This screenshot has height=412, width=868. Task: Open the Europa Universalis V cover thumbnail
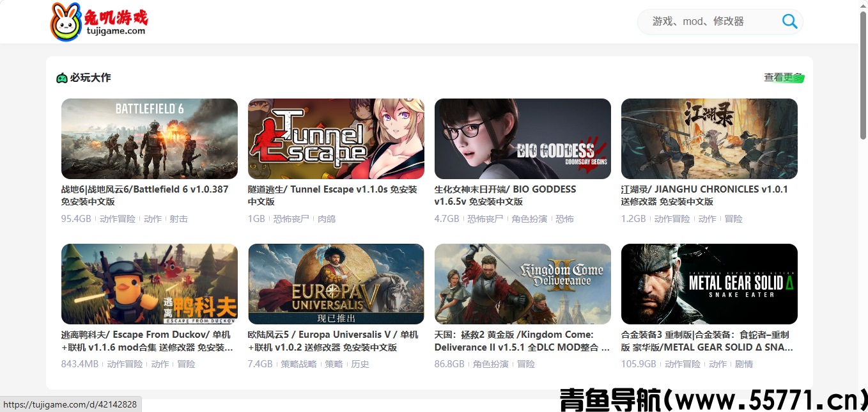point(336,284)
